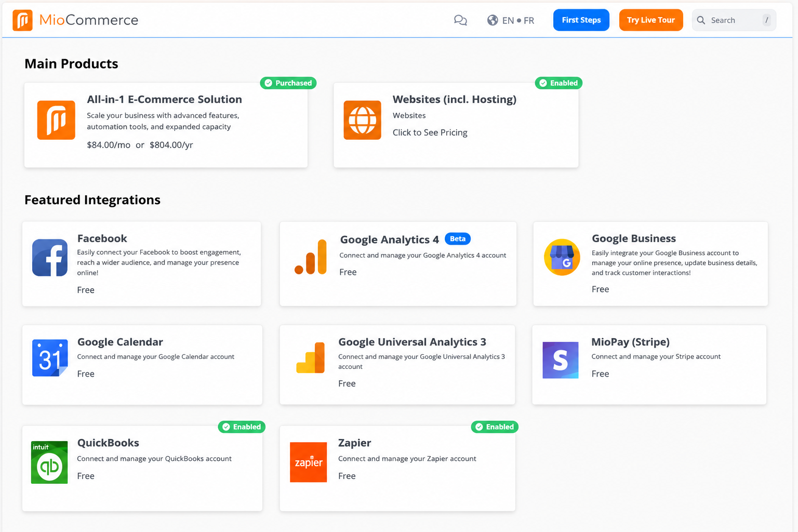Click the Enabled badge on QuickBooks card
Screen dimensions: 798x532
click(242, 427)
